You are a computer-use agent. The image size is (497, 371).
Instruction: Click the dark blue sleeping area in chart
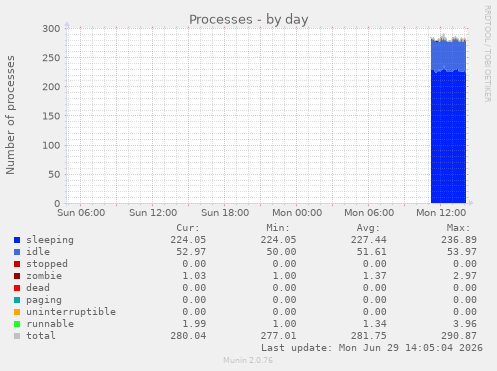point(448,137)
